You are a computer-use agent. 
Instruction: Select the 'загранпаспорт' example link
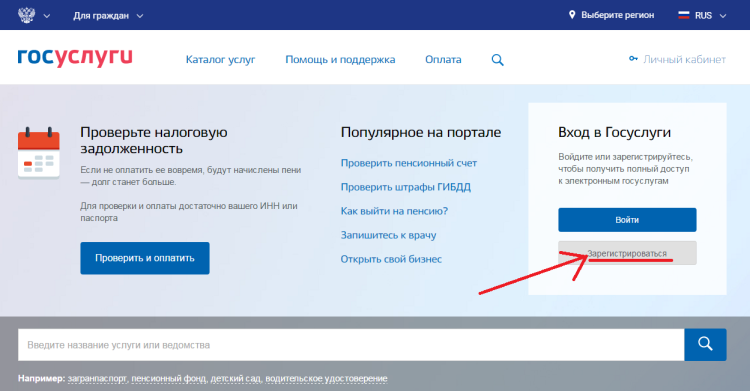coord(98,379)
